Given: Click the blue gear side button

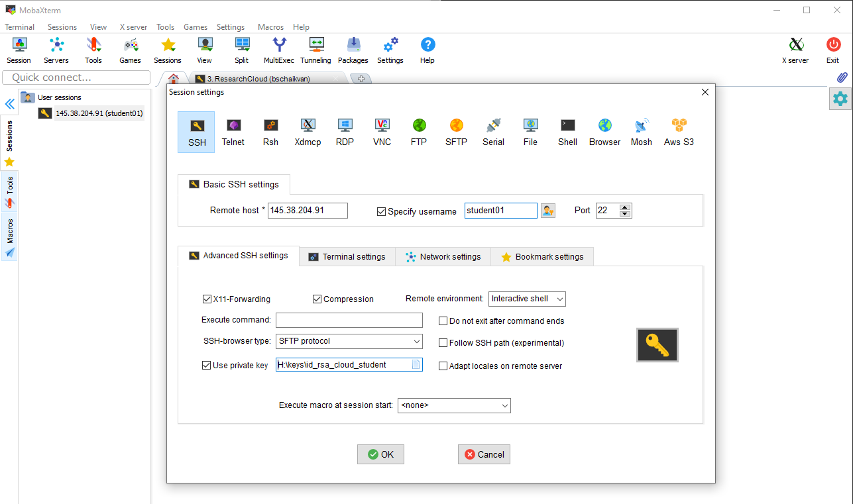Looking at the screenshot, I should (840, 99).
